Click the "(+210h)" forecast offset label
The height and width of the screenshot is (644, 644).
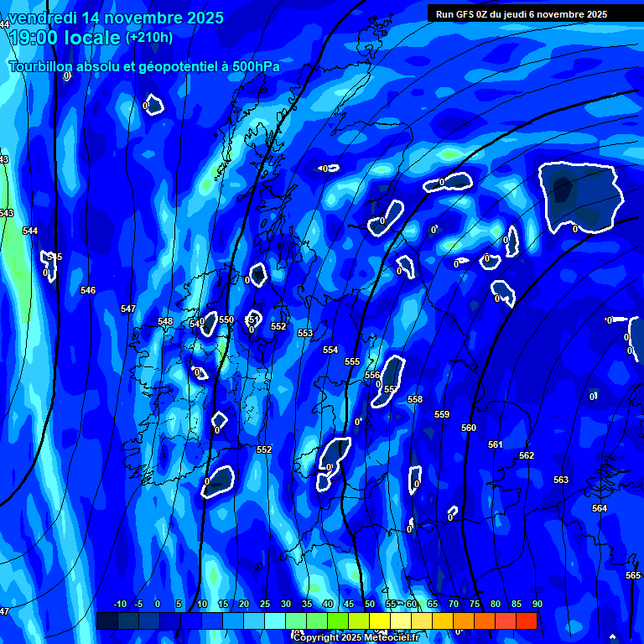click(149, 38)
